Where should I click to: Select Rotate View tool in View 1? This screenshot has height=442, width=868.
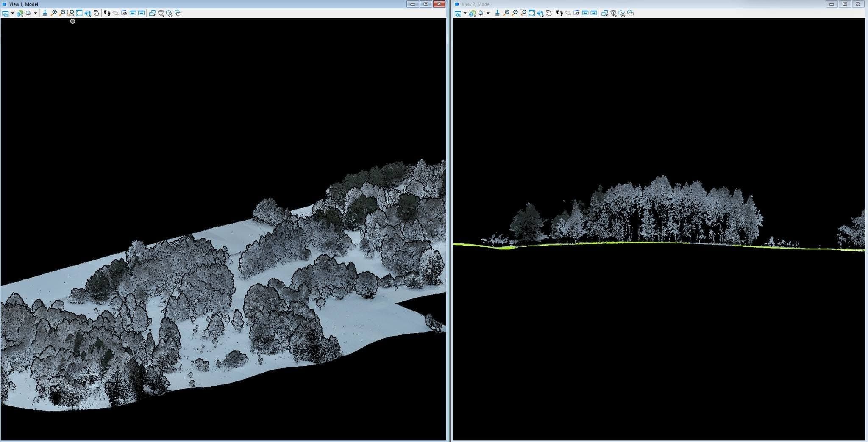[88, 13]
